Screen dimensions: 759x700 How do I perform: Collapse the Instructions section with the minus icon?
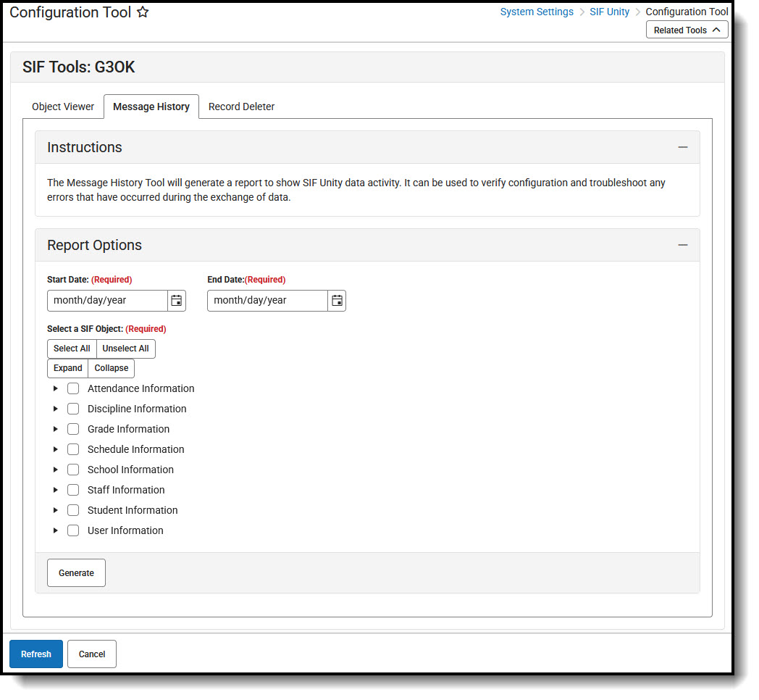682,146
